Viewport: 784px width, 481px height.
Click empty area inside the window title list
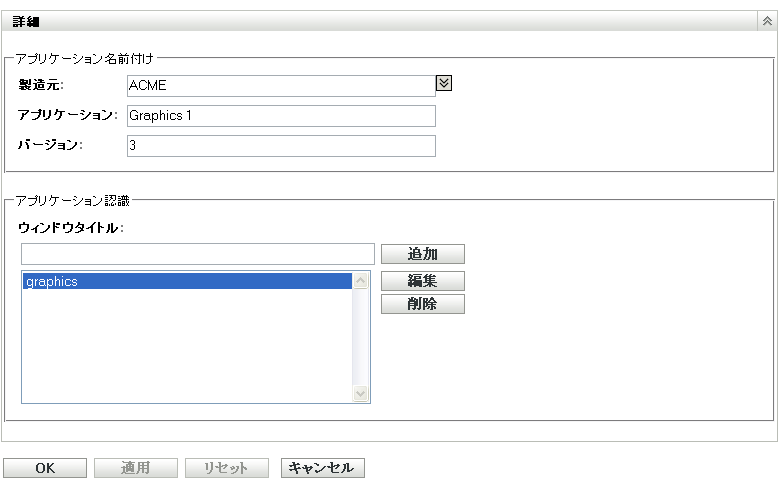(x=187, y=345)
